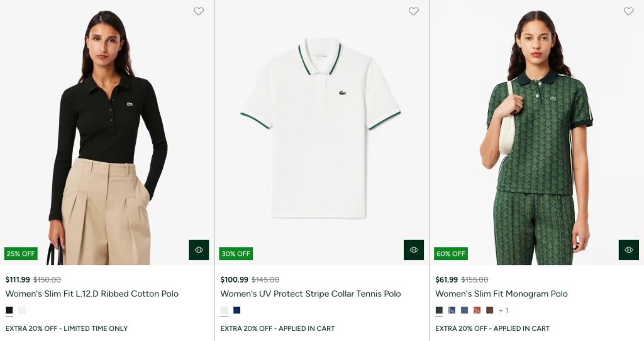This screenshot has width=644, height=341.
Task: Select black swatch for Ribbed Cotton Polo
Action: 9,310
